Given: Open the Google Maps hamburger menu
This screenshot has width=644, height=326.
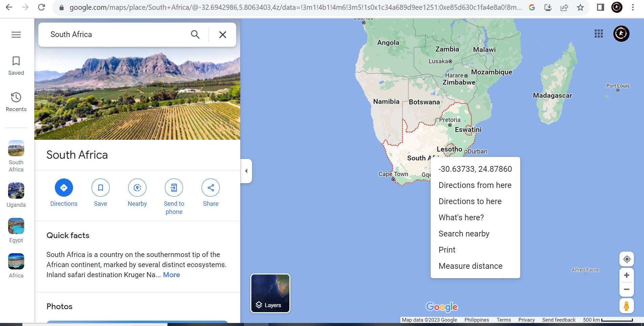Looking at the screenshot, I should pos(16,35).
